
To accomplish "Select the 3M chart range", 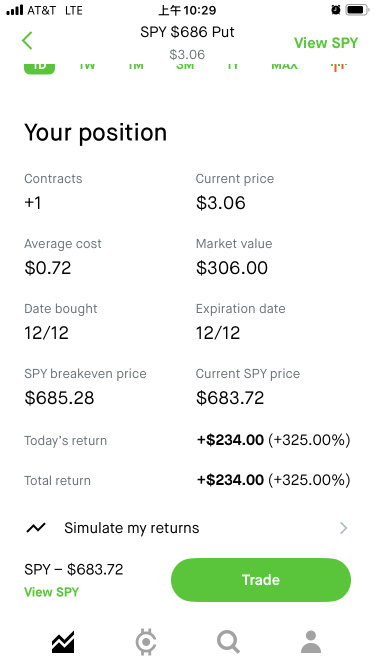I will click(185, 66).
